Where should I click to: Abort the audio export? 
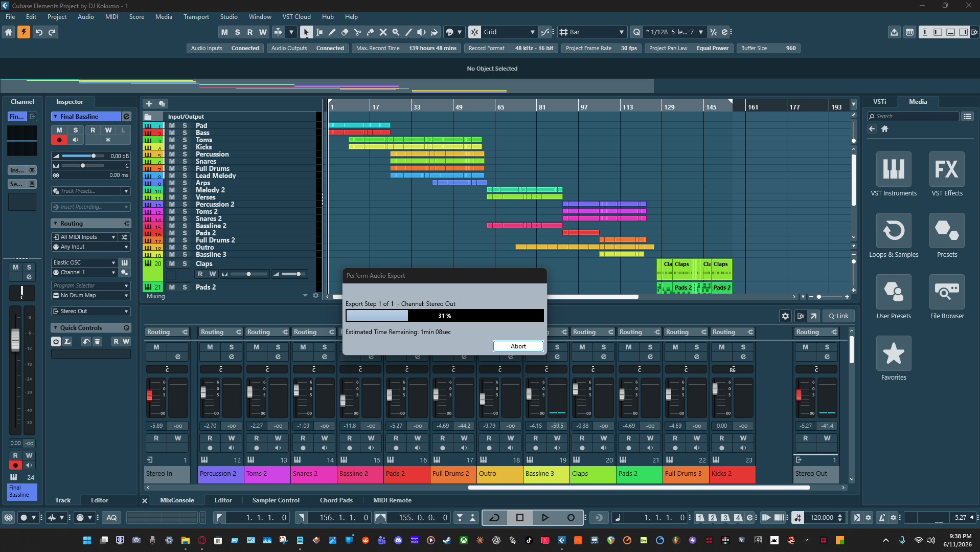point(518,346)
